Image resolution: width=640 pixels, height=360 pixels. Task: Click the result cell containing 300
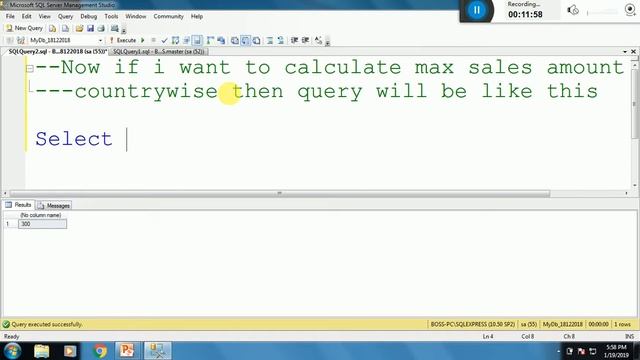pyautogui.click(x=42, y=224)
